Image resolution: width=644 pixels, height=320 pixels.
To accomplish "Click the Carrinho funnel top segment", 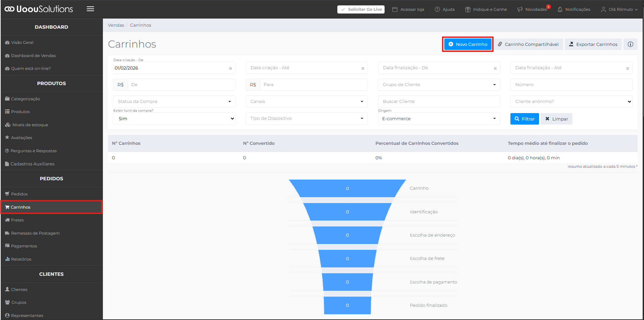I will (x=347, y=188).
